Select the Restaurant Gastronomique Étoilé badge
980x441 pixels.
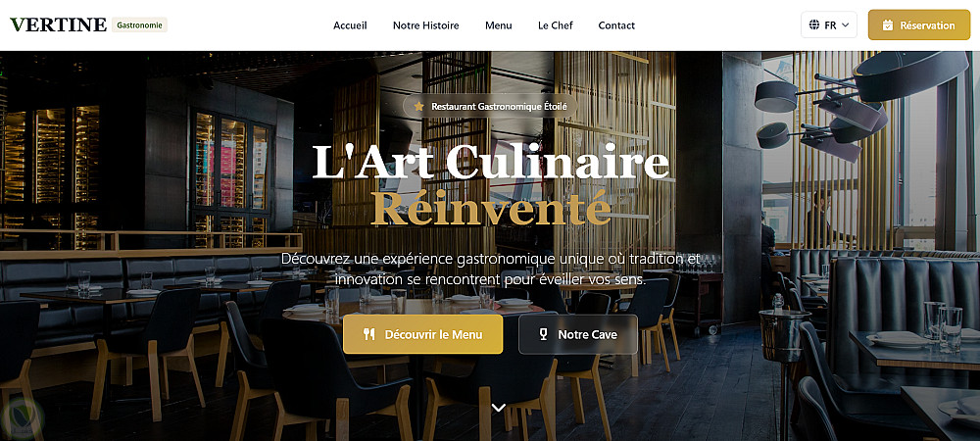pyautogui.click(x=490, y=107)
